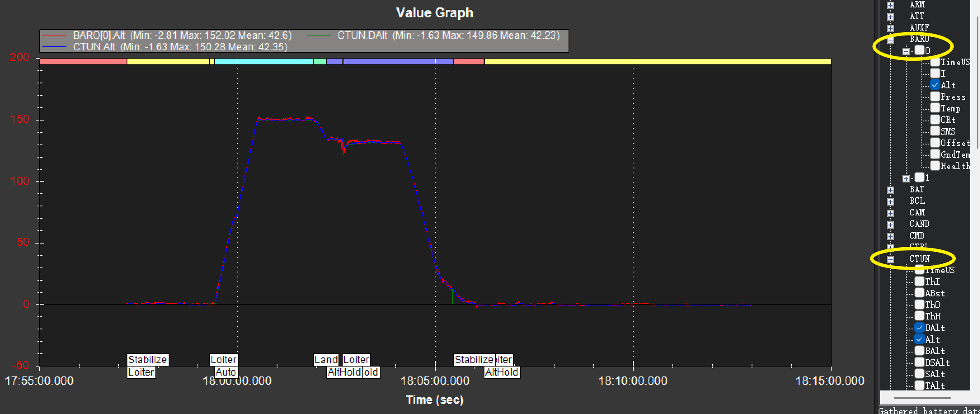Enable the Temp checkbox in BARO

[935, 108]
